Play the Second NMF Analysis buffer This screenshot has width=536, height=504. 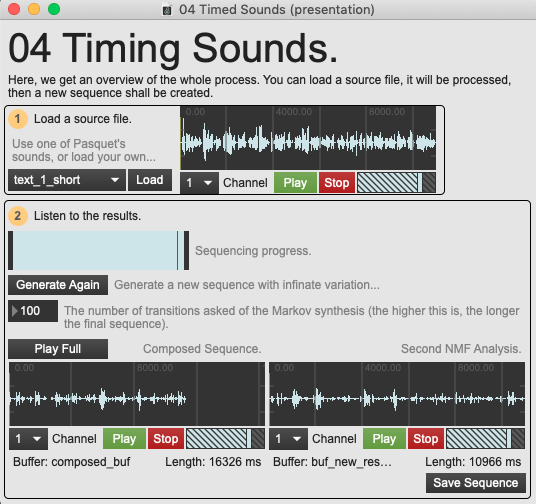coord(384,438)
